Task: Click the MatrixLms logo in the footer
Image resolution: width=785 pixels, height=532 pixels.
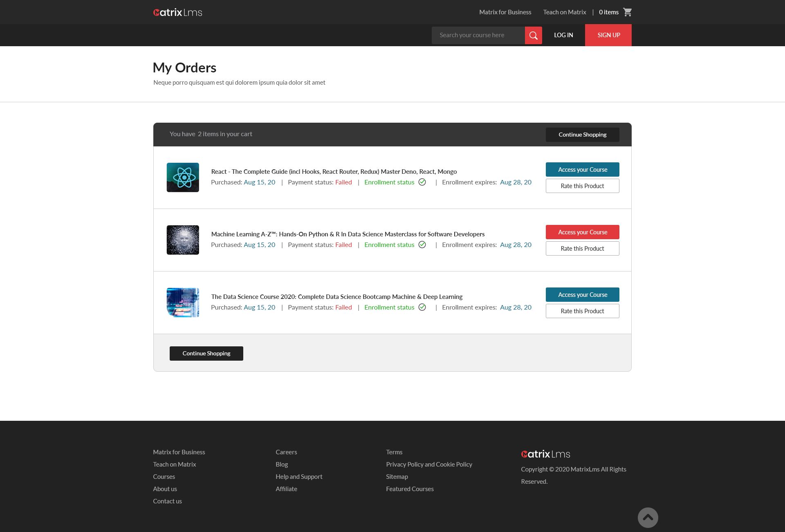Action: pos(545,454)
